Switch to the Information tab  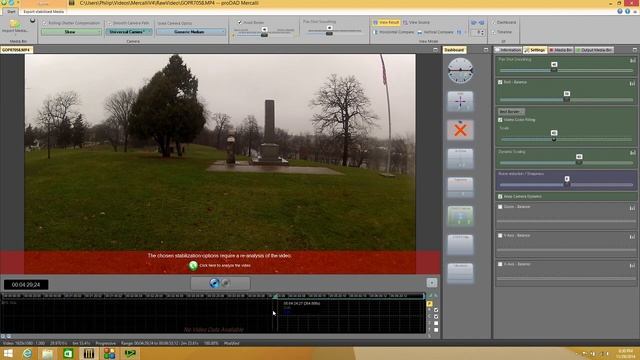pyautogui.click(x=508, y=50)
